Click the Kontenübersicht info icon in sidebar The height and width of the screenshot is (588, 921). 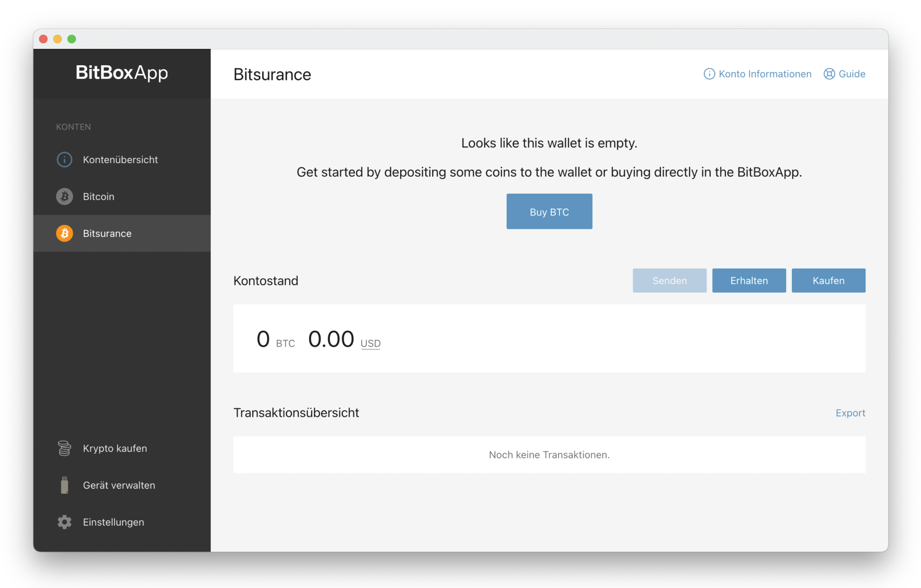tap(64, 160)
